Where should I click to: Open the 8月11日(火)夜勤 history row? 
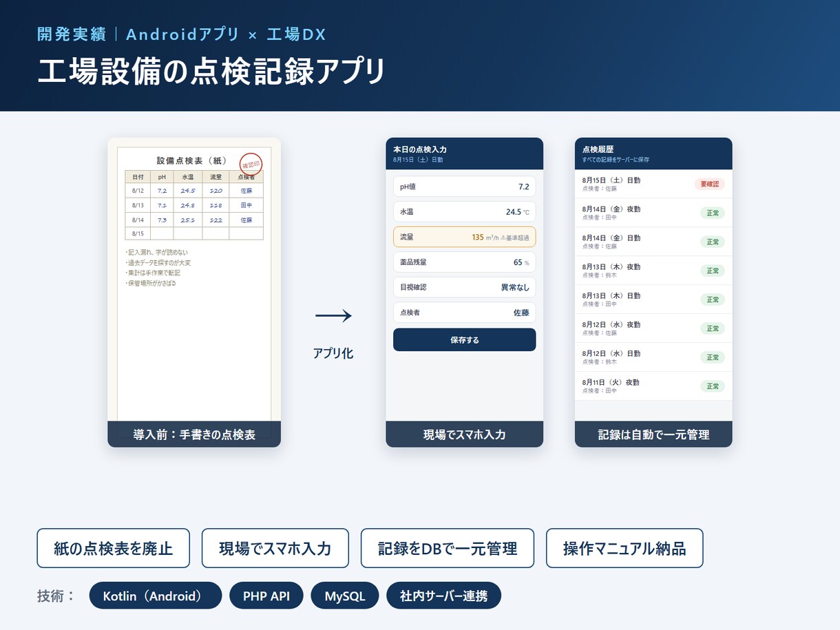tap(653, 386)
